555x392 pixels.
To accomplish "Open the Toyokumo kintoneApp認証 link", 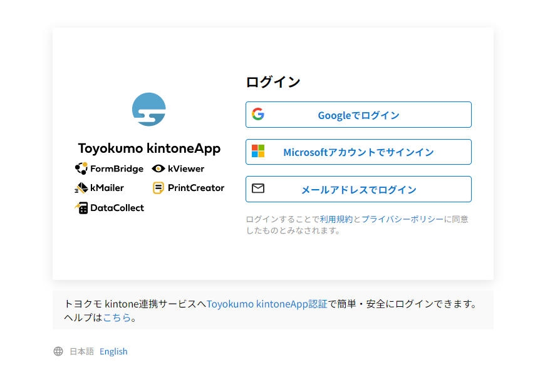I will pos(267,304).
